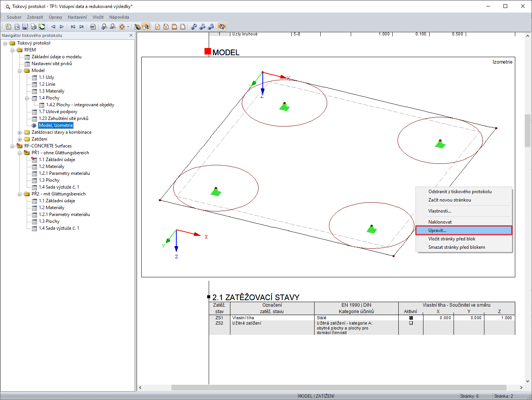This screenshot has height=400, width=532.
Task: Choose Odstranit z tiskového protokolu
Action: 464,192
